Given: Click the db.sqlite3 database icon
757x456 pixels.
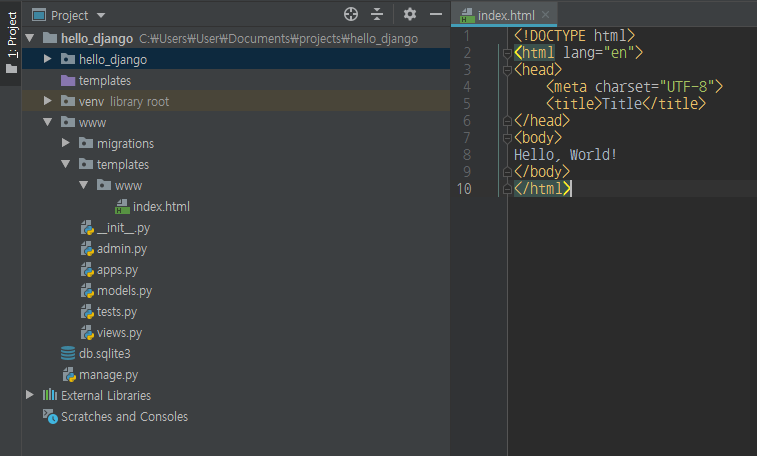Looking at the screenshot, I should pos(68,353).
